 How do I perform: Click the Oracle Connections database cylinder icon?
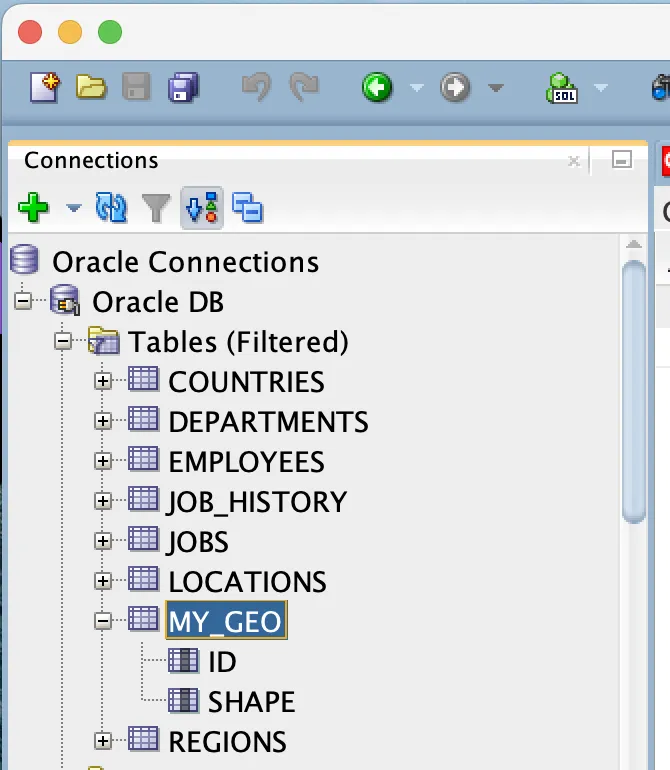click(x=24, y=259)
